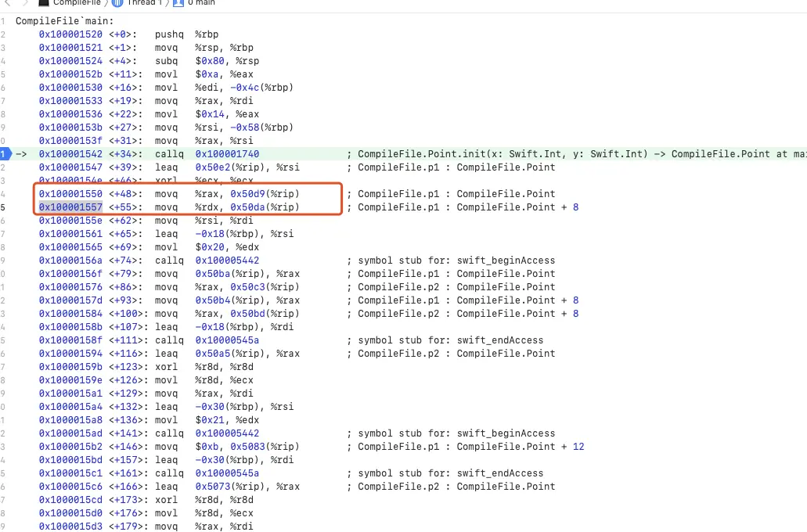Click address 0x10000153f
Viewport: 807px width, 532px height.
click(70, 141)
